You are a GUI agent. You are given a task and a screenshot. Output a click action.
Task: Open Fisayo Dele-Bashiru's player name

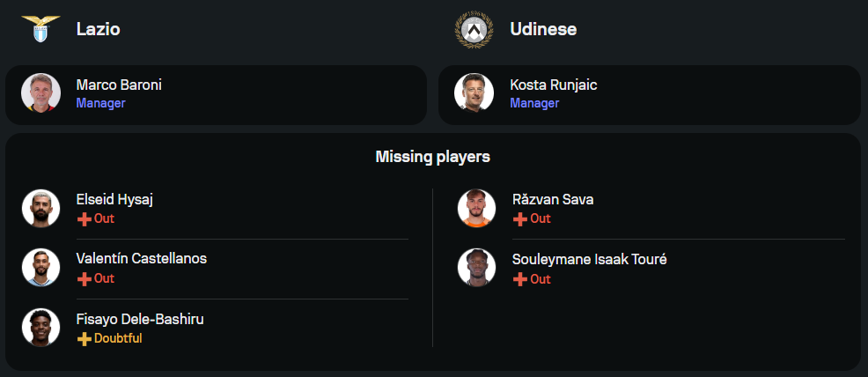click(x=140, y=320)
